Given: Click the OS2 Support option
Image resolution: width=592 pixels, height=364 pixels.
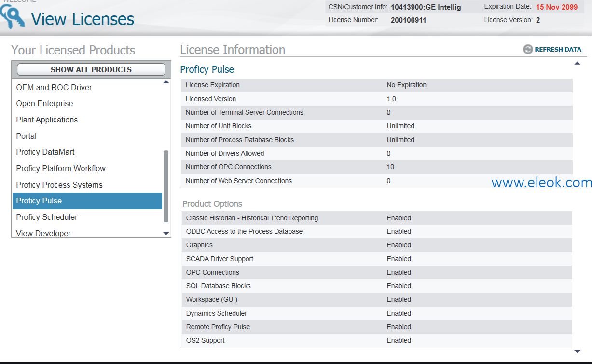Looking at the screenshot, I should tap(206, 340).
